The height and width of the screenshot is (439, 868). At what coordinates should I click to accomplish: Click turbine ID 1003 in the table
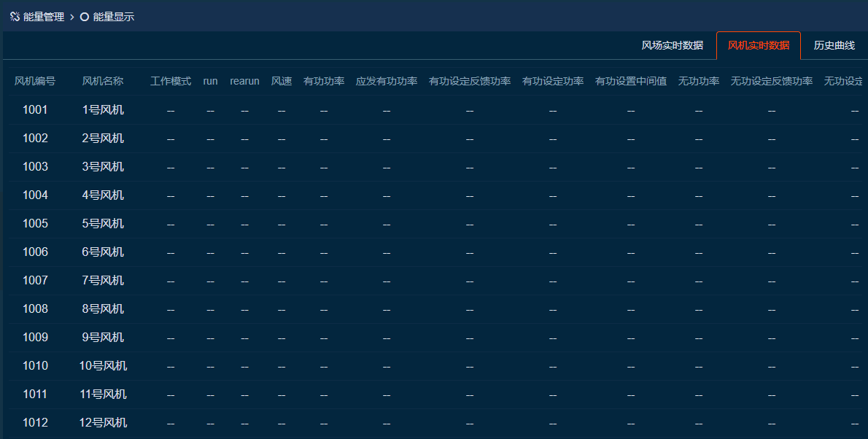pos(35,166)
